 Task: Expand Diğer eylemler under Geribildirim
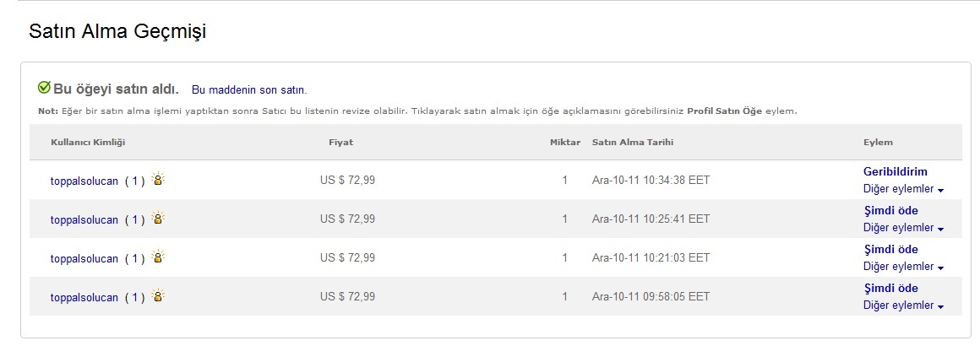click(x=903, y=189)
